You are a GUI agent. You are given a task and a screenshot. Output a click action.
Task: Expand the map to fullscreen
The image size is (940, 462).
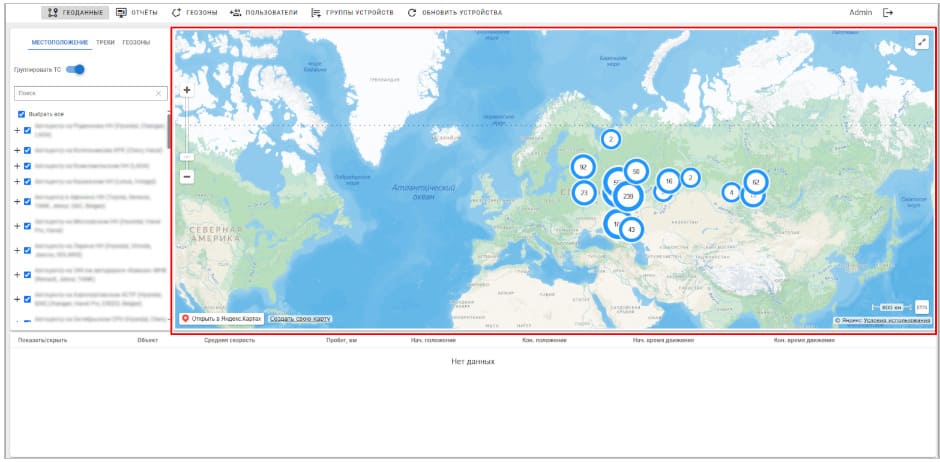pos(922,42)
